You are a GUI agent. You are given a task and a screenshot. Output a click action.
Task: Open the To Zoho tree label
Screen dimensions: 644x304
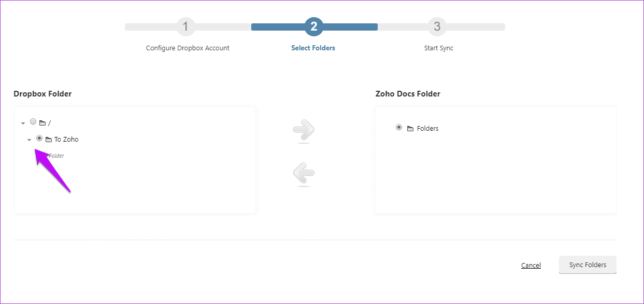point(66,140)
